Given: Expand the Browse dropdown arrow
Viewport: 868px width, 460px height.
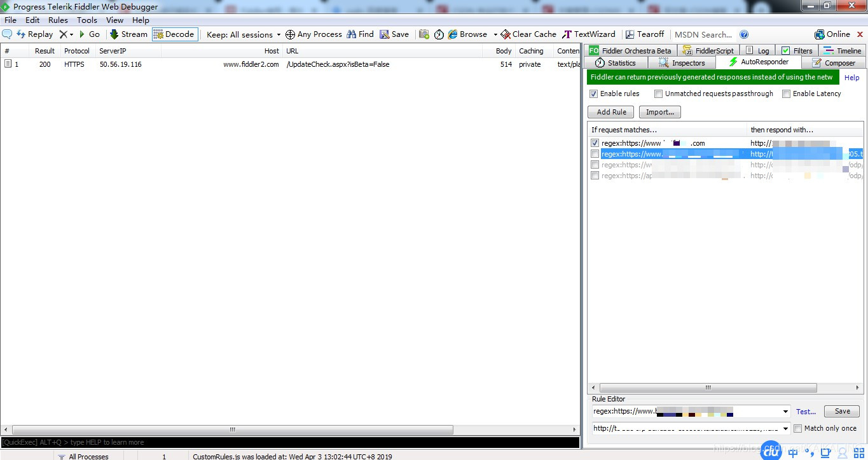Looking at the screenshot, I should (495, 34).
